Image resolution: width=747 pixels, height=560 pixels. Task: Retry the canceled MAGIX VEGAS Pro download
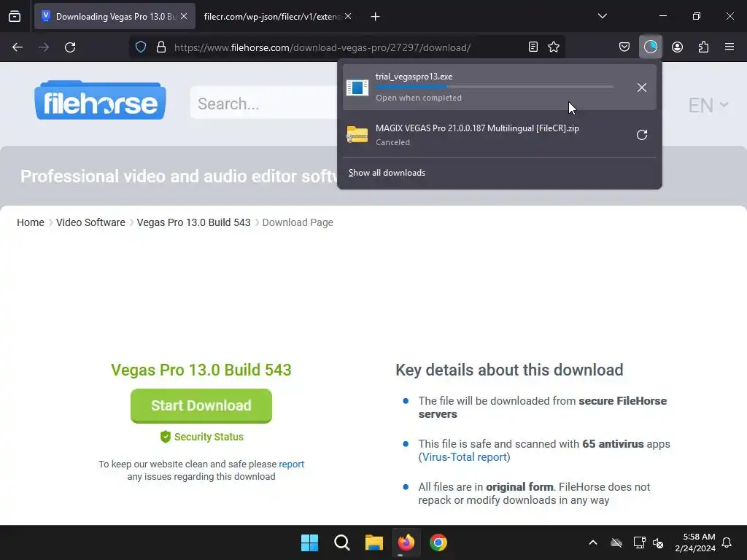(642, 135)
